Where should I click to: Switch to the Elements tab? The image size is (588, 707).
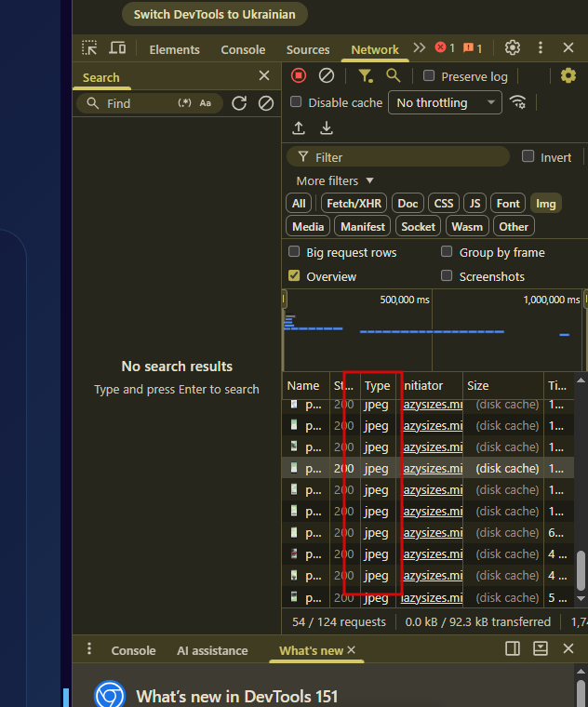[175, 49]
